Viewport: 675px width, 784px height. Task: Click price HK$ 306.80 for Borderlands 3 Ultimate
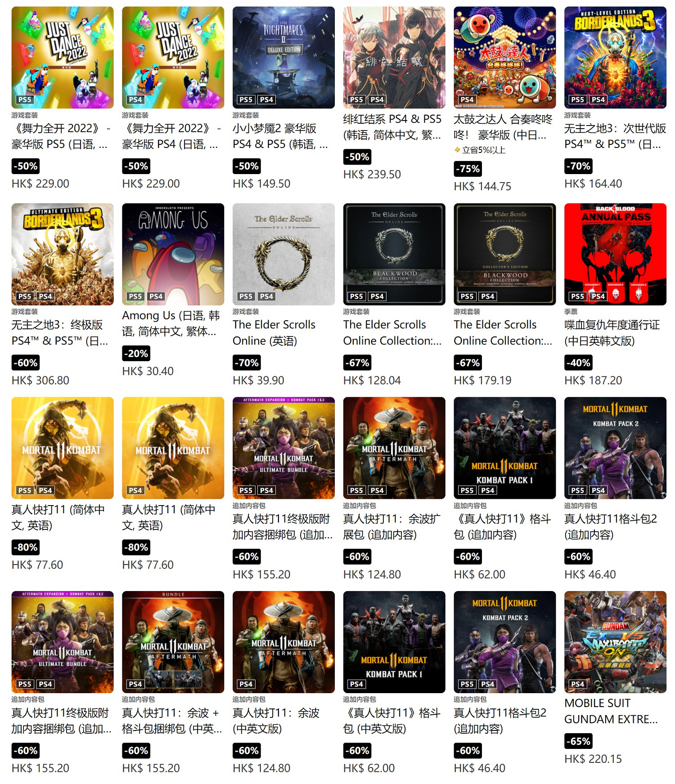pos(40,381)
